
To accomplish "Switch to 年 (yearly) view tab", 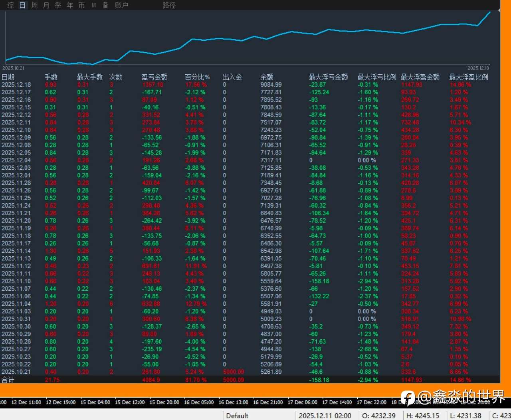I will click(x=70, y=5).
